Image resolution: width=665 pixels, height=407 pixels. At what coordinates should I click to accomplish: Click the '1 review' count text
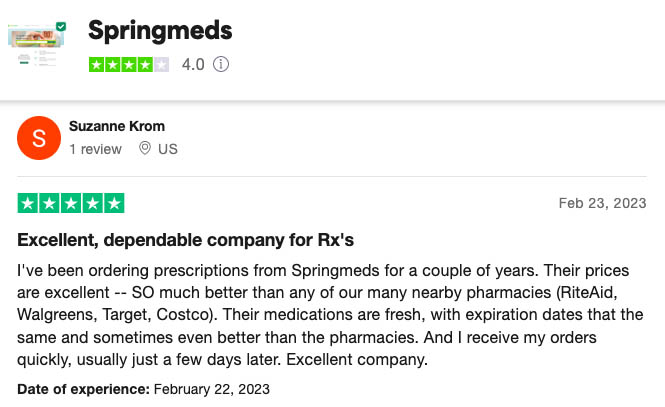95,149
